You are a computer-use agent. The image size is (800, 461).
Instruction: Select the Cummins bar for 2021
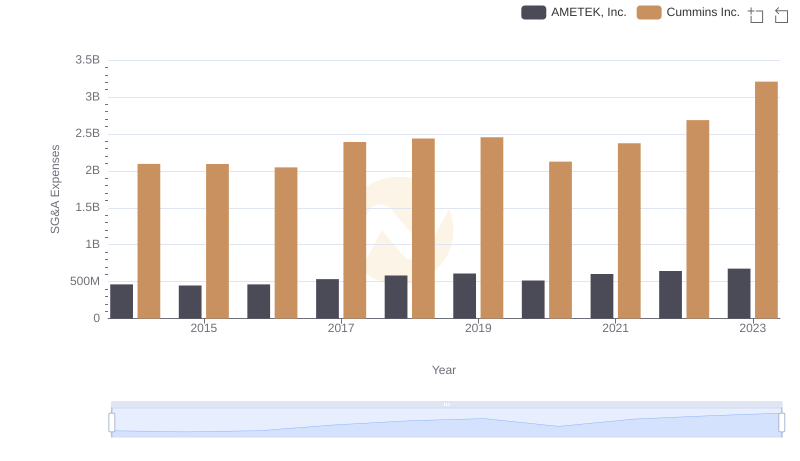coord(629,230)
